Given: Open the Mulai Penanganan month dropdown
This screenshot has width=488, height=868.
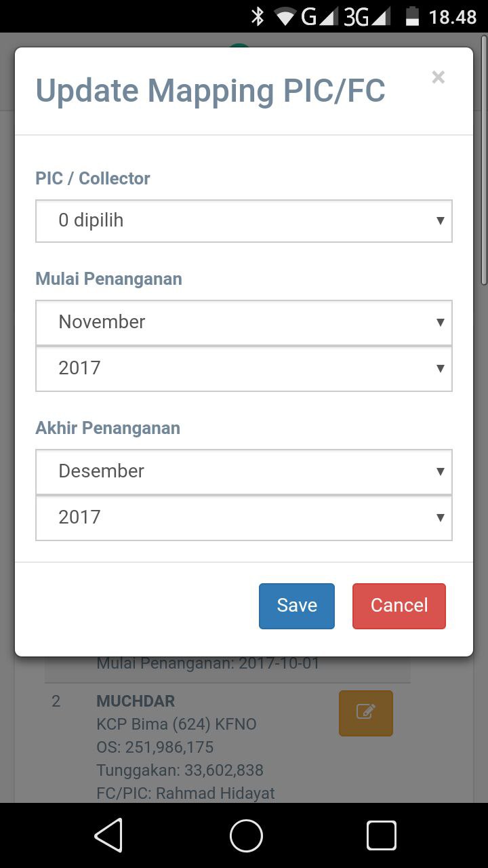Looking at the screenshot, I should click(243, 321).
